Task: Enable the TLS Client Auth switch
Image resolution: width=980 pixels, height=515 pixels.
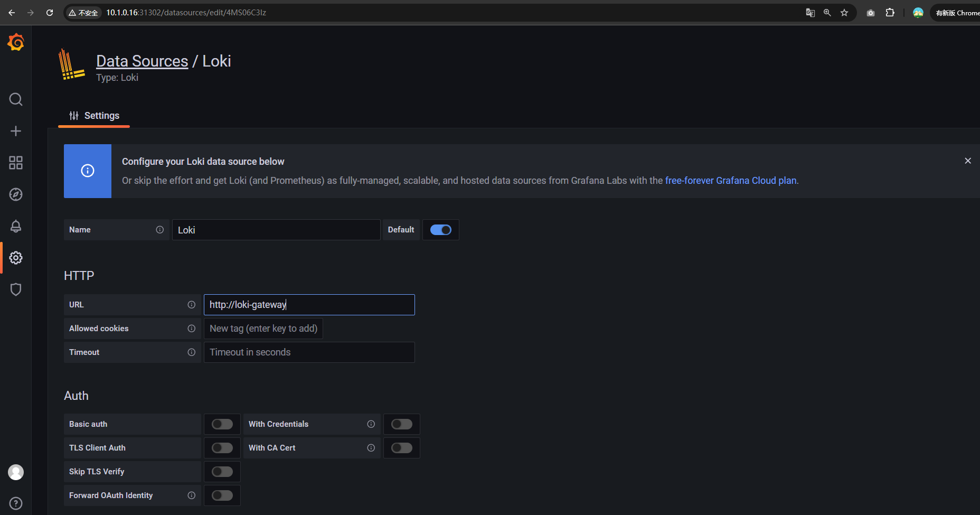Action: [x=222, y=448]
